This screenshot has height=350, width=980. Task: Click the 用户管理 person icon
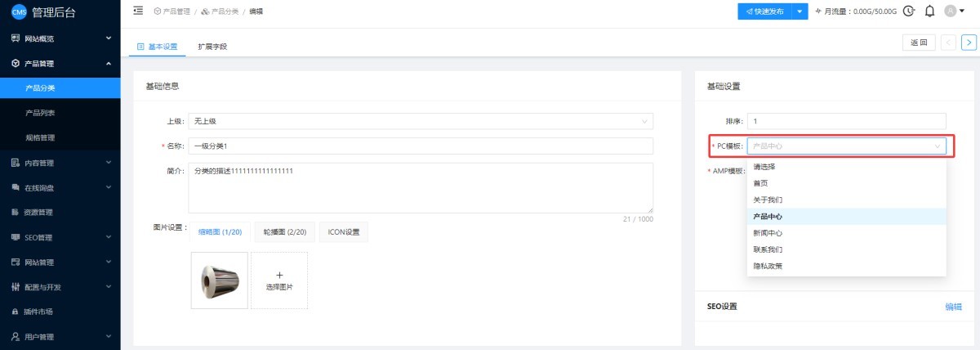tap(16, 337)
